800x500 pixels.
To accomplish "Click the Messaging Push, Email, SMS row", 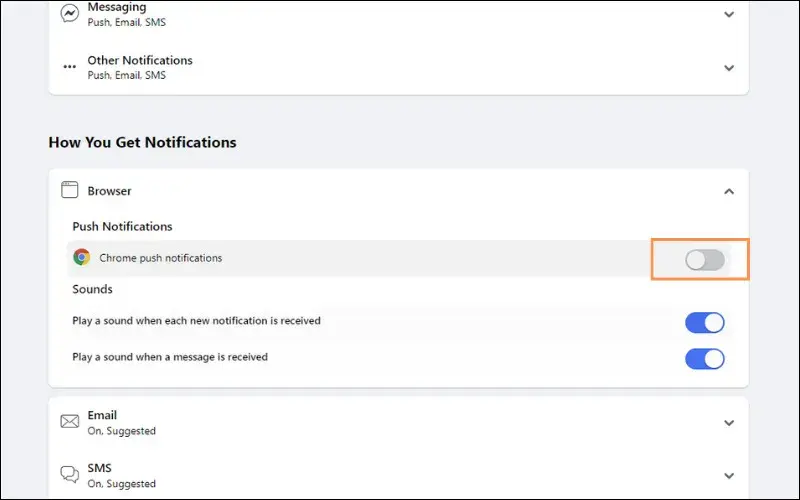I will coord(398,14).
